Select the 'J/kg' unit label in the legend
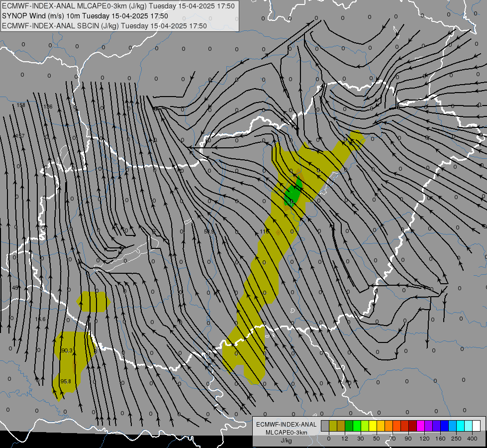The height and width of the screenshot is (448, 487). 286,441
